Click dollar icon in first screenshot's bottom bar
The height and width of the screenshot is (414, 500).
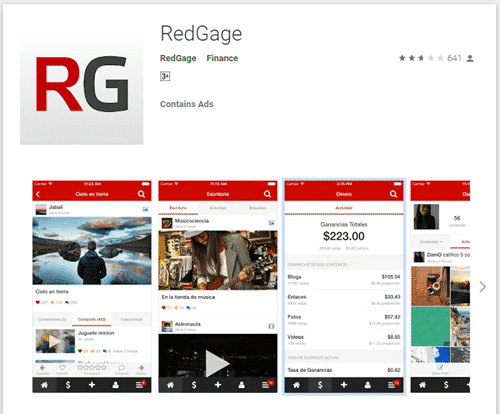click(x=68, y=385)
